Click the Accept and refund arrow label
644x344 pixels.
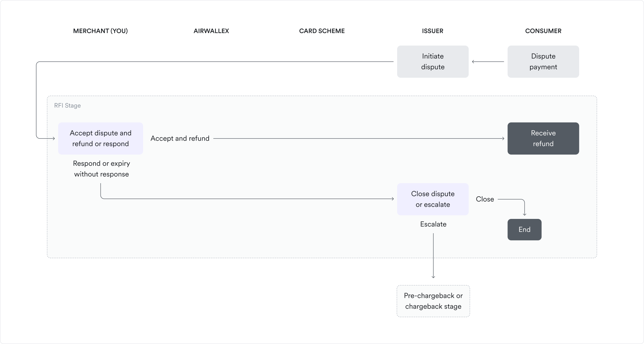pos(180,138)
